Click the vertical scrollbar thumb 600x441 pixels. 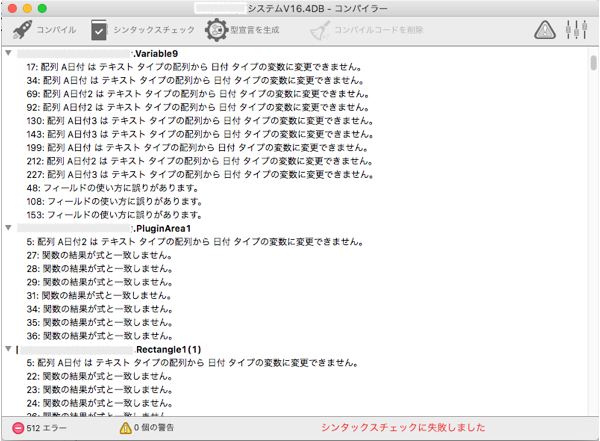tap(593, 63)
